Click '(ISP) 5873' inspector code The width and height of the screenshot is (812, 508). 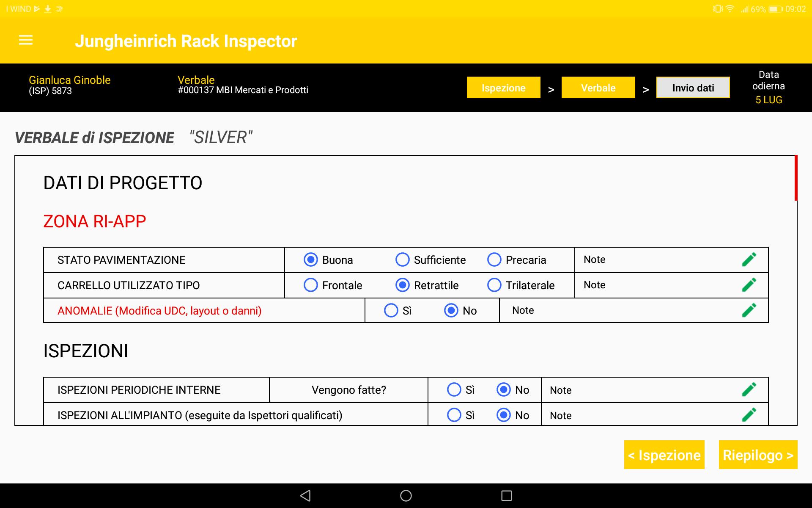(x=50, y=91)
